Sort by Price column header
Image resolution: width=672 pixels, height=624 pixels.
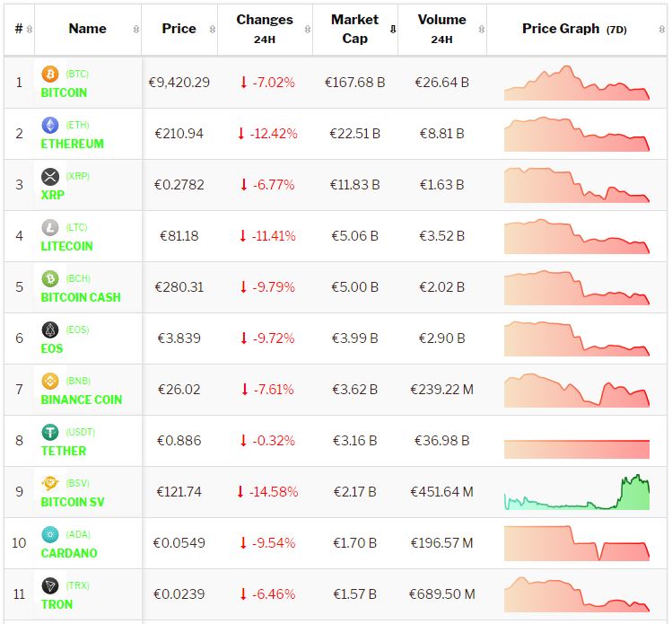(x=179, y=29)
